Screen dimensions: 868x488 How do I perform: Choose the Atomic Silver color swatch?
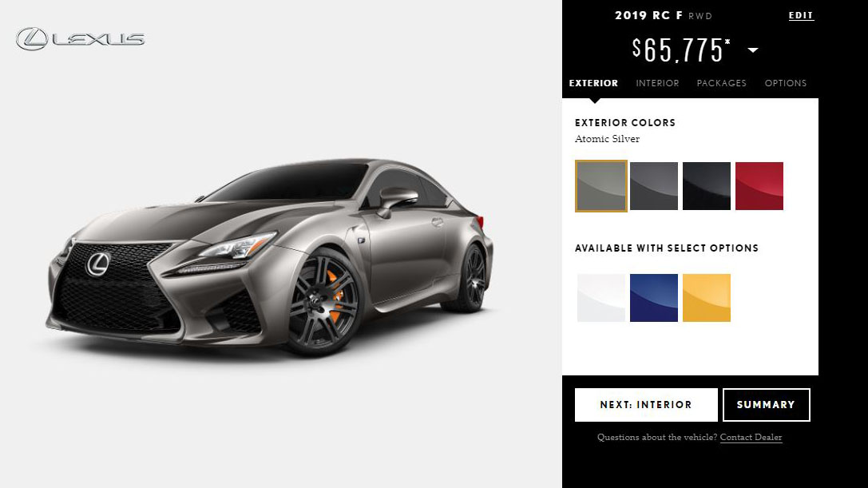601,186
